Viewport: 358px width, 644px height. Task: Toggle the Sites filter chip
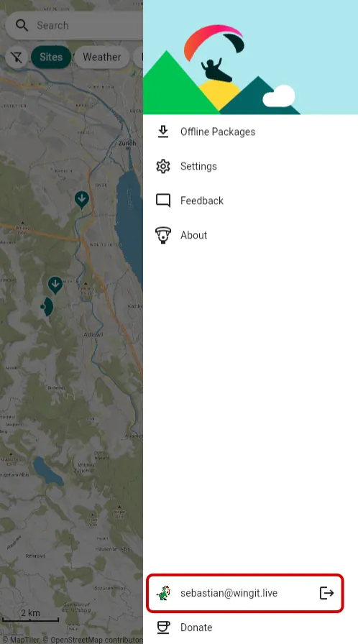[x=51, y=57]
